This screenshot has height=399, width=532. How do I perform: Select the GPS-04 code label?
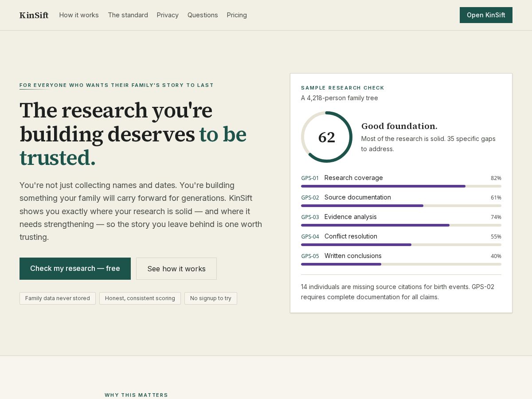pos(310,237)
